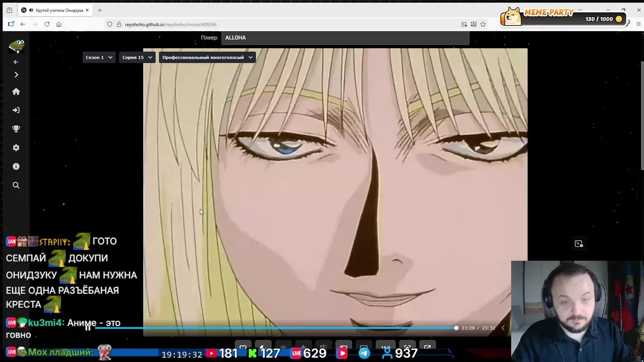The image size is (644, 362).
Task: Close the Крутой учитель Онидзука tab
Action: [87, 10]
